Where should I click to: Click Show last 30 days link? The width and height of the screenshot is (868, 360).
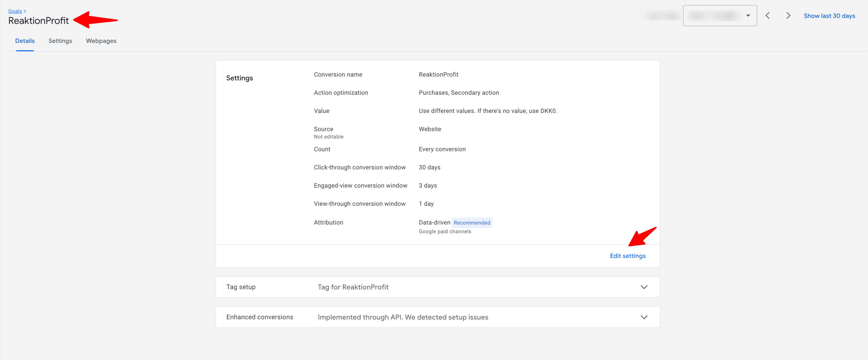pos(829,16)
